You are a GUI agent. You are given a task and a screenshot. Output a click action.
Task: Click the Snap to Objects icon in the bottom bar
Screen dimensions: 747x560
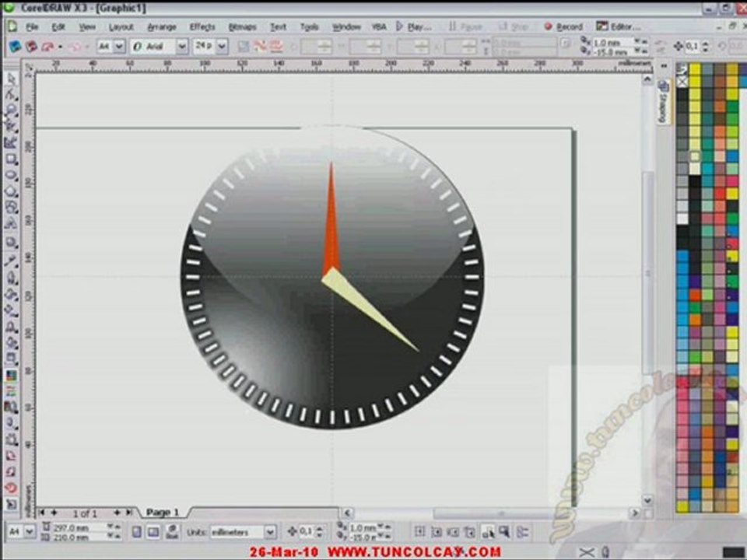click(453, 531)
